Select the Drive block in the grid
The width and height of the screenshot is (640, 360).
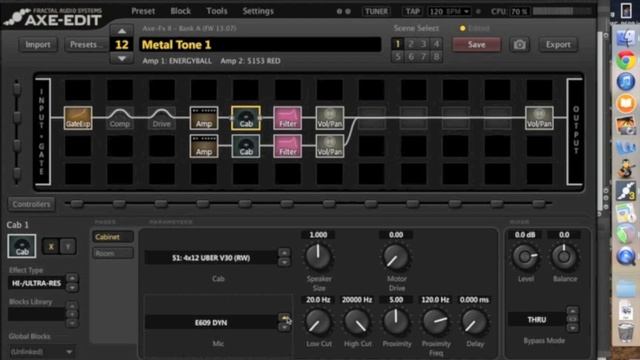pyautogui.click(x=162, y=118)
